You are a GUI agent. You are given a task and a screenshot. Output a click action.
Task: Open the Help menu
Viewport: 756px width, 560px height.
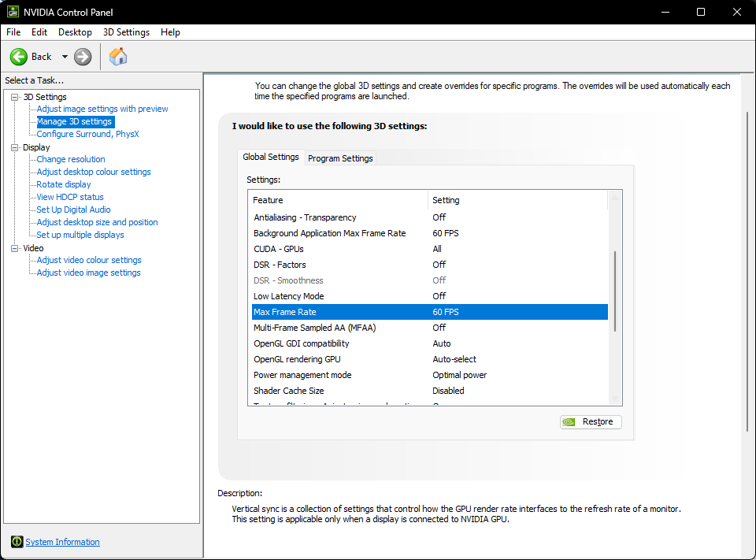pyautogui.click(x=170, y=32)
